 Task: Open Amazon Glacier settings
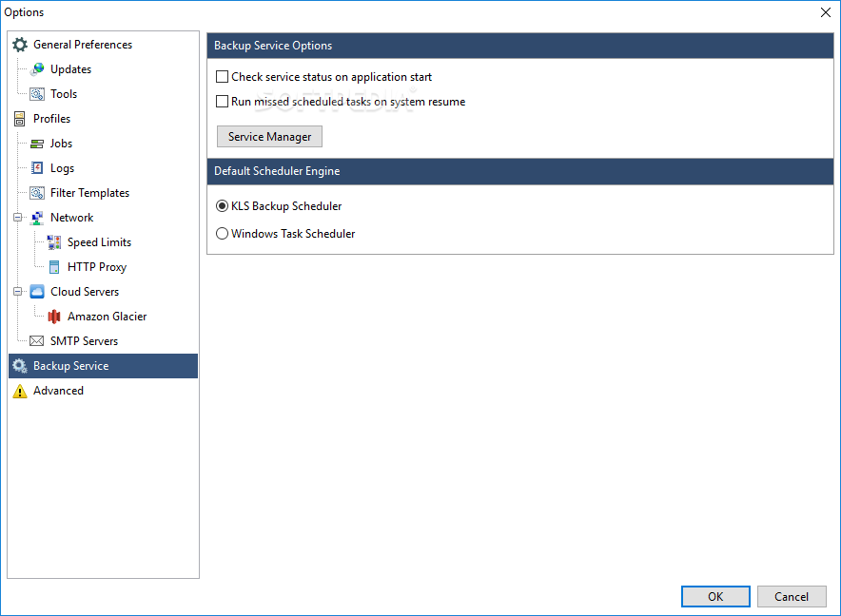tap(108, 317)
